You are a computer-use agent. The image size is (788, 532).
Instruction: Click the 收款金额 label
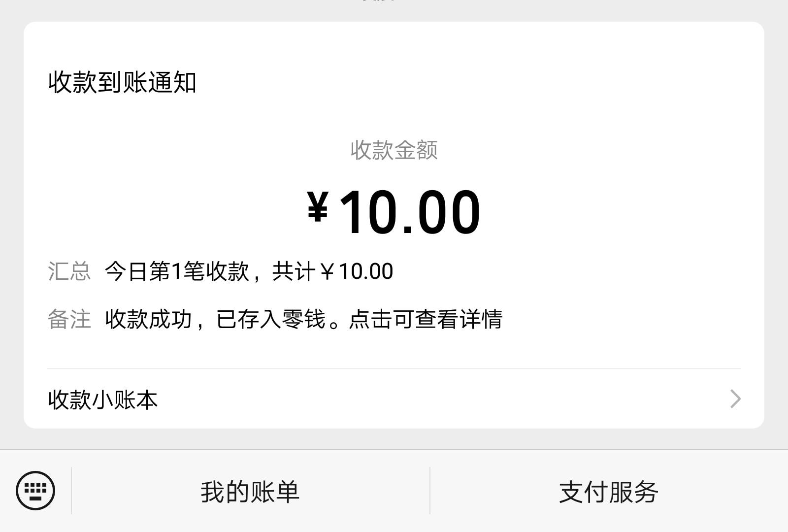394,150
